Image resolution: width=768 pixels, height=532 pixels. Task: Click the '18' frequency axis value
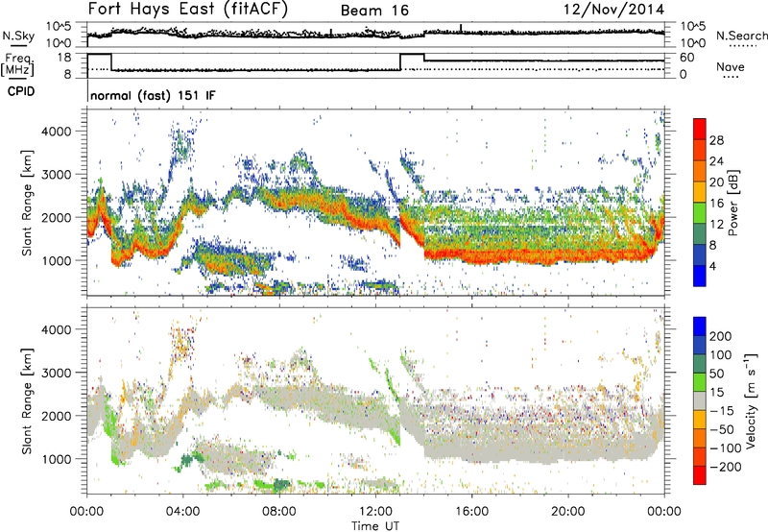63,58
